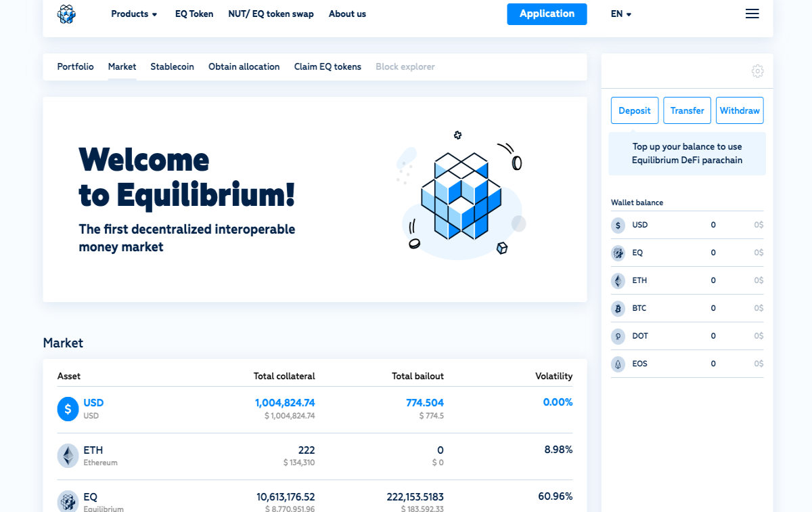Open the USD asset link in Market
812x512 pixels.
point(93,402)
